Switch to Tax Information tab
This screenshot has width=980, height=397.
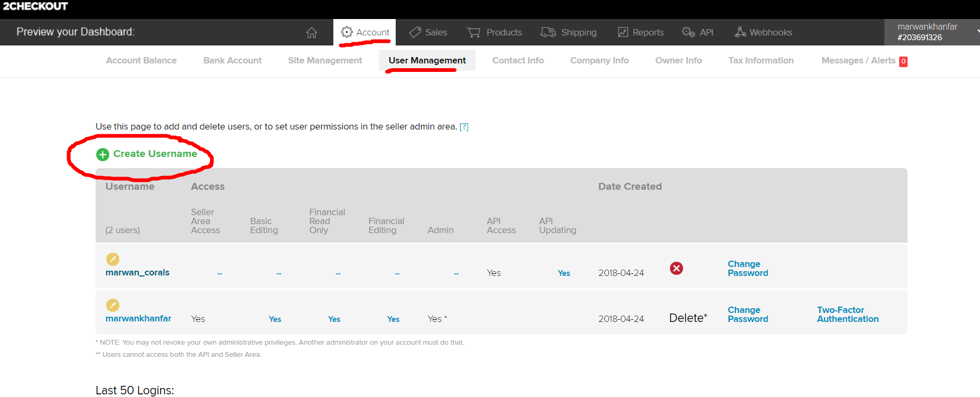point(761,60)
